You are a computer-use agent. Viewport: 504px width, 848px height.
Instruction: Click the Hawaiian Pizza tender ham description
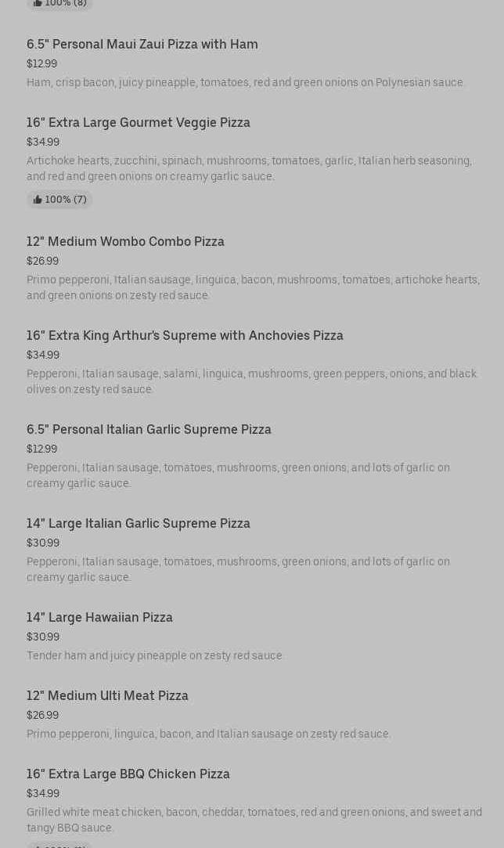tap(155, 656)
